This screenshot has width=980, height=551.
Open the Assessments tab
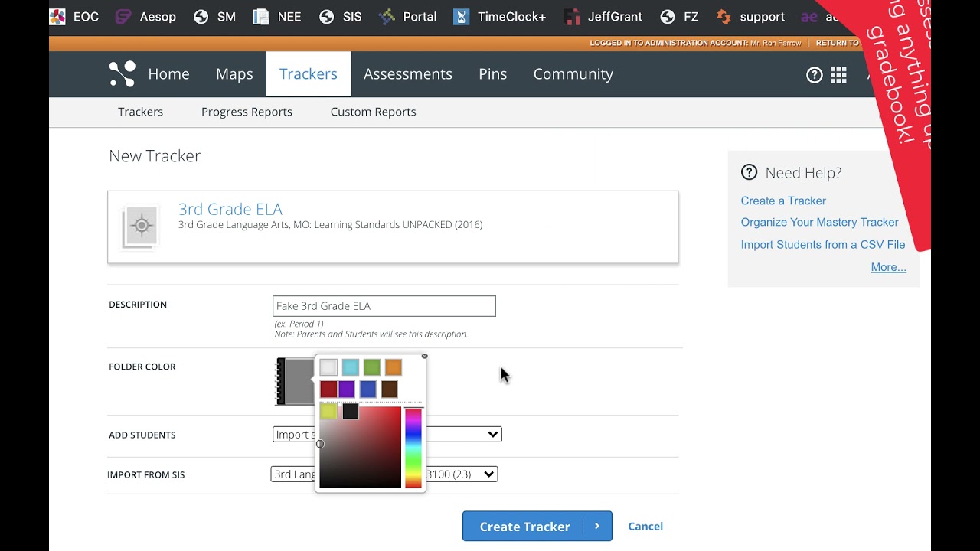407,74
